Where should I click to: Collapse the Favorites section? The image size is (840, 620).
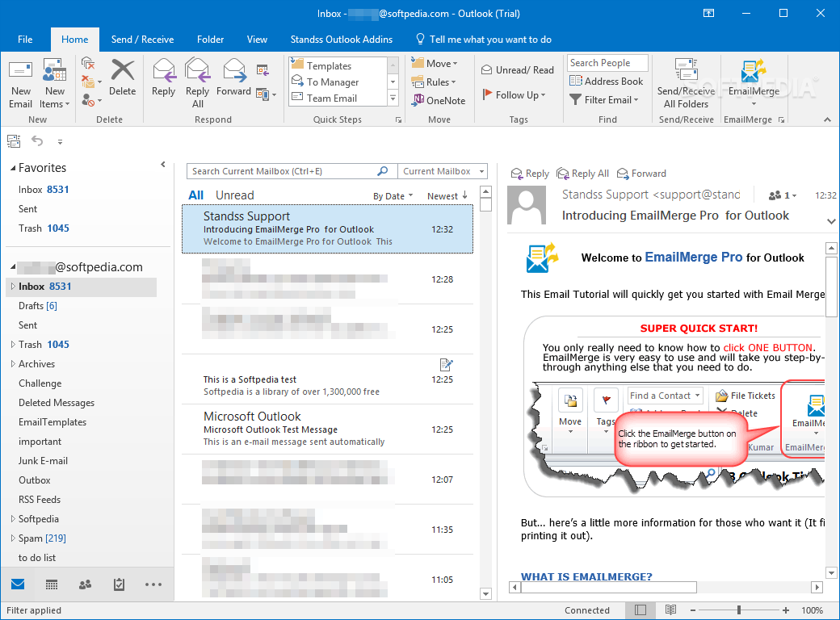coord(13,168)
